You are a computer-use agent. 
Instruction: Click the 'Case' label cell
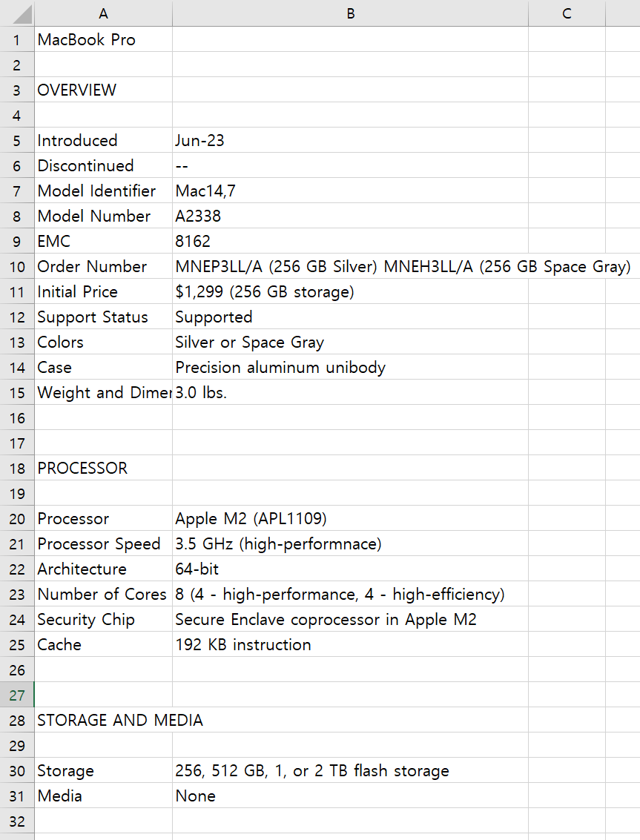point(103,367)
